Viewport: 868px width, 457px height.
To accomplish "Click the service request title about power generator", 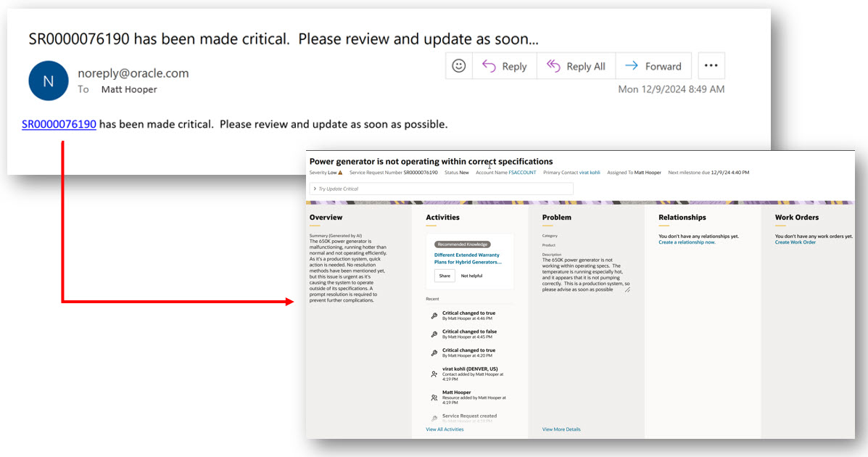I will (431, 162).
